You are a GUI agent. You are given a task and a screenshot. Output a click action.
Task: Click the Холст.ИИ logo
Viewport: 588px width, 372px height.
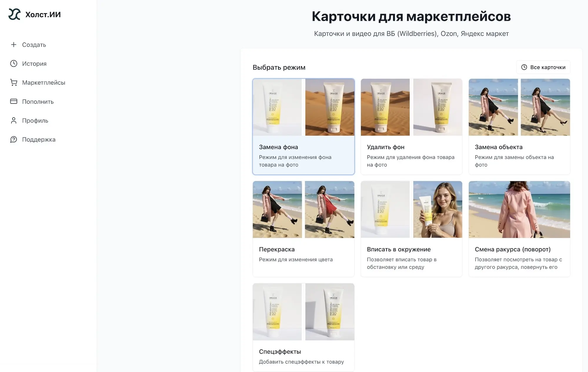[34, 14]
